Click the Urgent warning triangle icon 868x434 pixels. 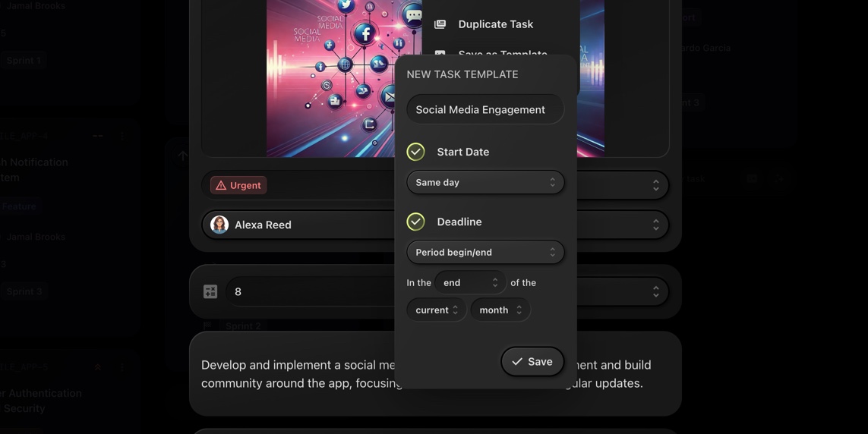221,185
